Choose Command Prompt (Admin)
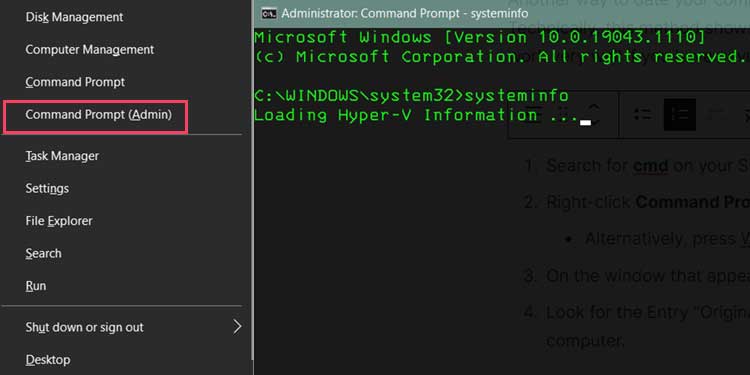The height and width of the screenshot is (375, 750). [x=98, y=115]
